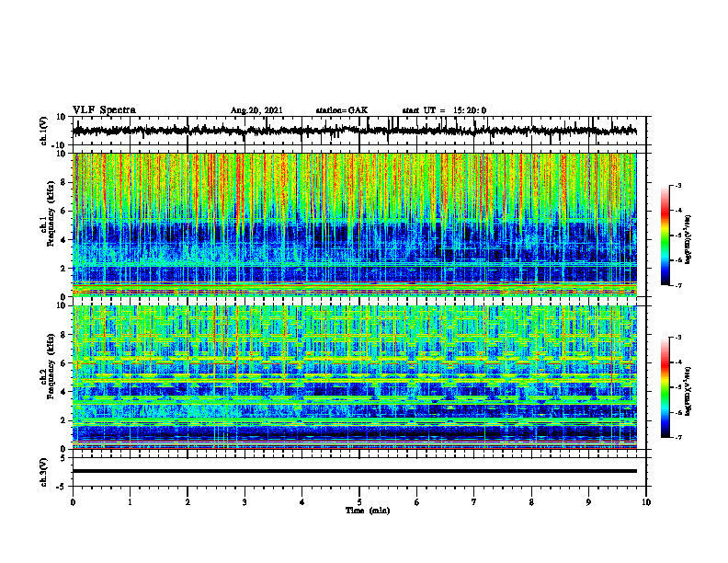This screenshot has width=728, height=563.
Task: Click the "5" minute tick on time axis
Action: point(359,502)
